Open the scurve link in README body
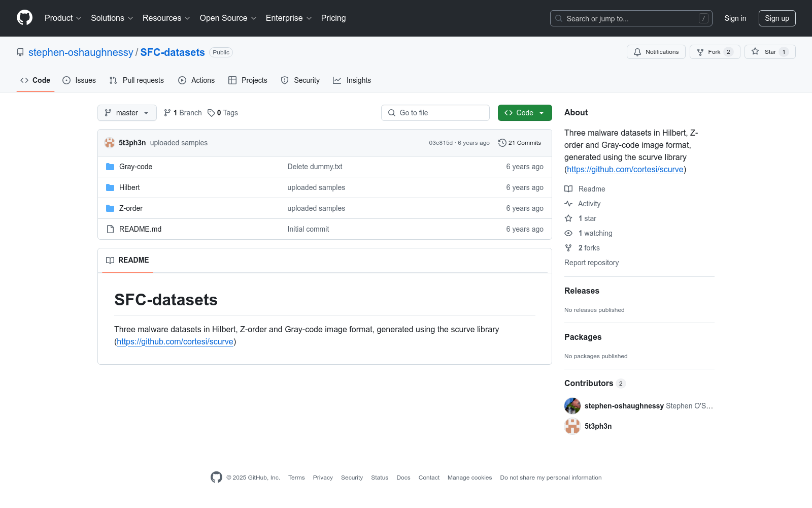Screen dimensions: 812x508 click(x=175, y=342)
